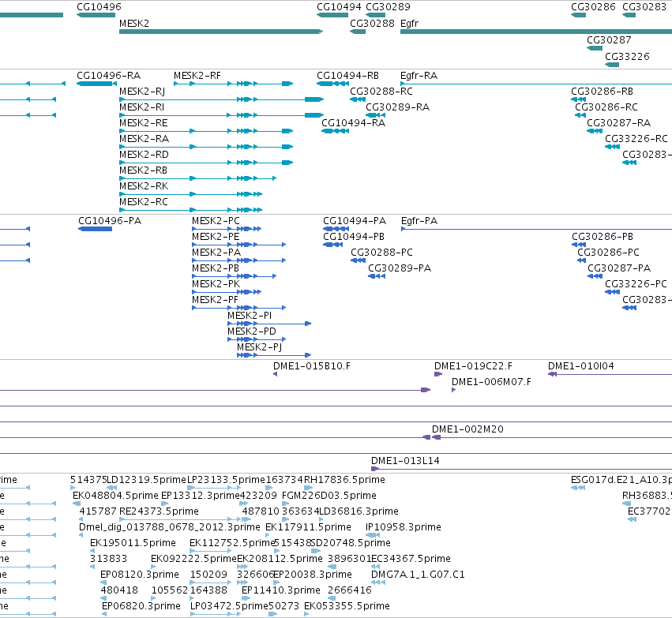The width and height of the screenshot is (672, 618).
Task: Select transcript CG10496-RA
Action: coord(108,76)
